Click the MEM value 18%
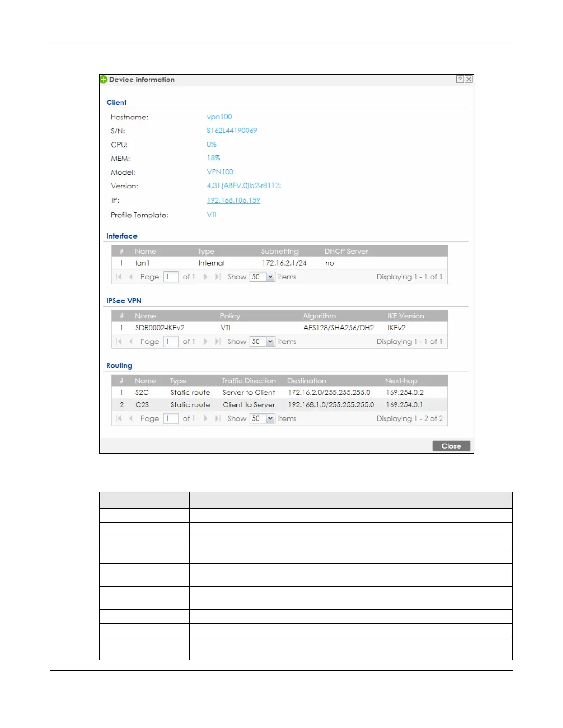The image size is (563, 728). point(213,158)
